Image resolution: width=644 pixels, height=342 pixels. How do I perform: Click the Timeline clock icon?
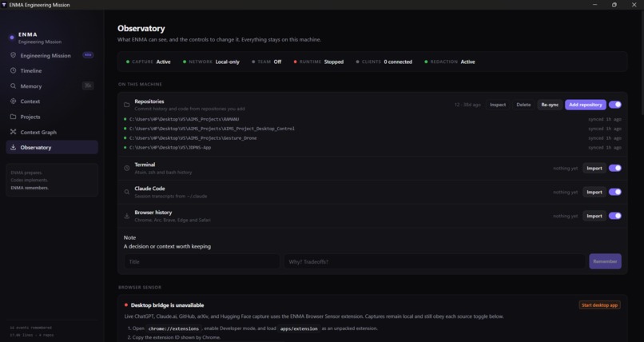pyautogui.click(x=13, y=70)
